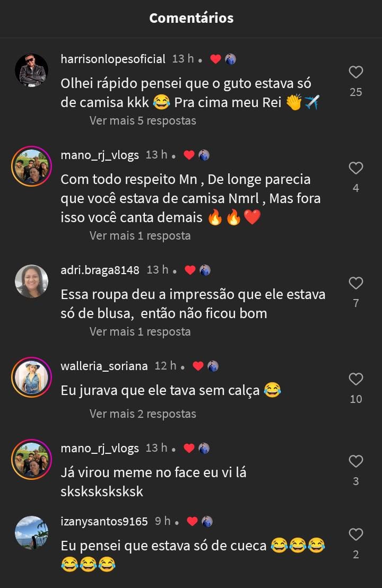The image size is (382, 588).
Task: Open harrisonlopesoficial's profile picture
Action: coord(31,70)
